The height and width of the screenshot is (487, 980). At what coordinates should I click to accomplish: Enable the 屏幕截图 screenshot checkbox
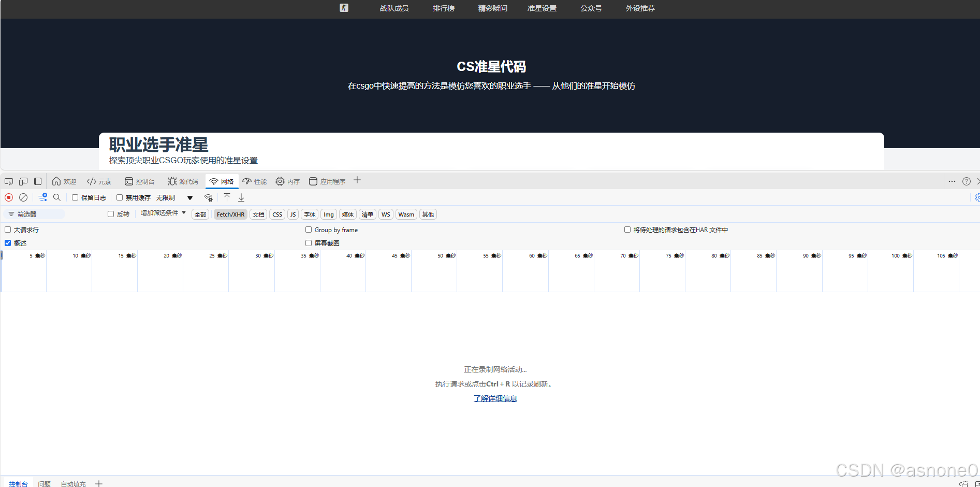point(309,243)
